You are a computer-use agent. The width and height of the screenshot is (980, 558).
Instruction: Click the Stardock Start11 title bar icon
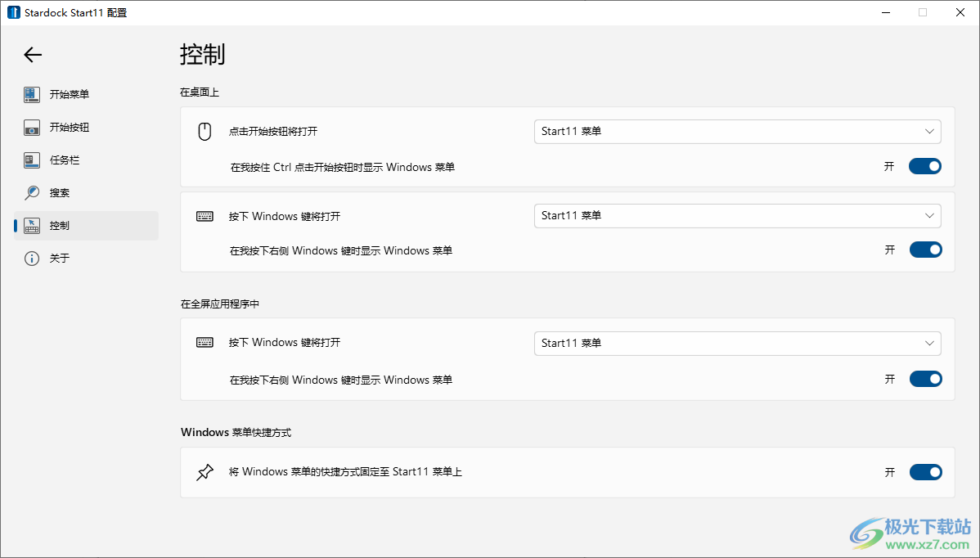click(x=13, y=12)
